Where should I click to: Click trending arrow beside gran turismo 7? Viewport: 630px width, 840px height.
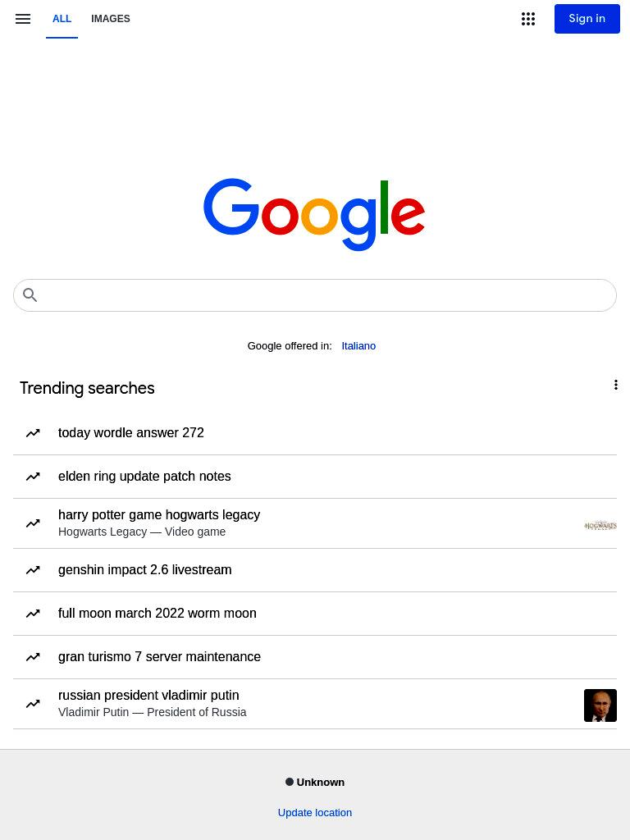click(33, 657)
